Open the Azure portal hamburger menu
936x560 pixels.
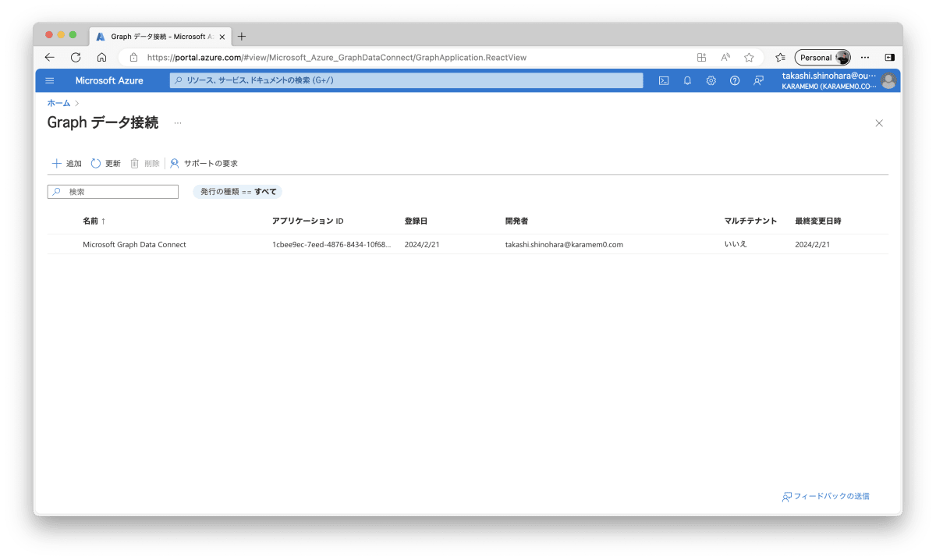50,80
